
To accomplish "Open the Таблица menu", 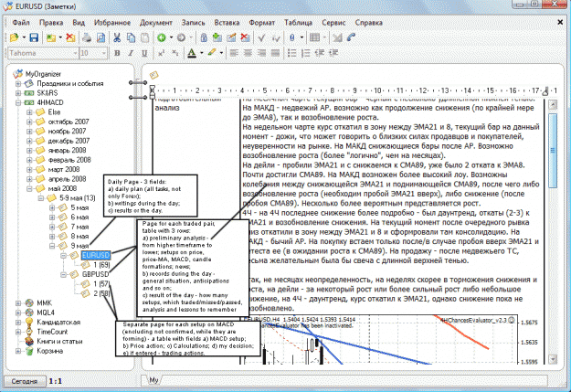I will [298, 23].
